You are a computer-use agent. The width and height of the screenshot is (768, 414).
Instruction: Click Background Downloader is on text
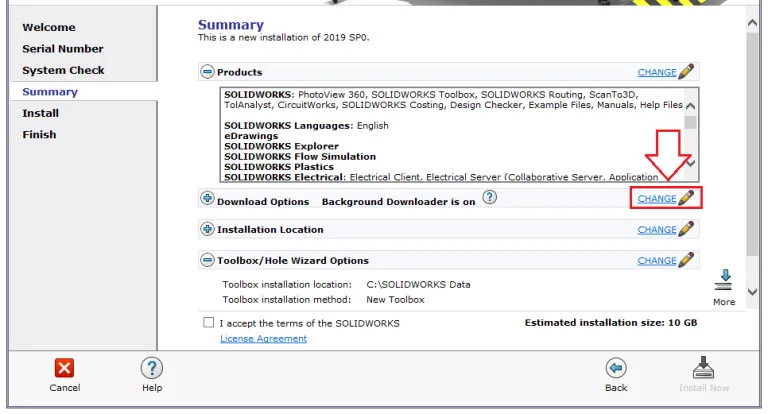tap(398, 202)
